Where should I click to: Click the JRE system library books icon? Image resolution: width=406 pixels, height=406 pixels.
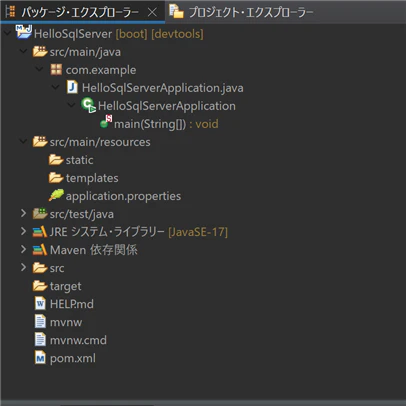[x=40, y=232]
